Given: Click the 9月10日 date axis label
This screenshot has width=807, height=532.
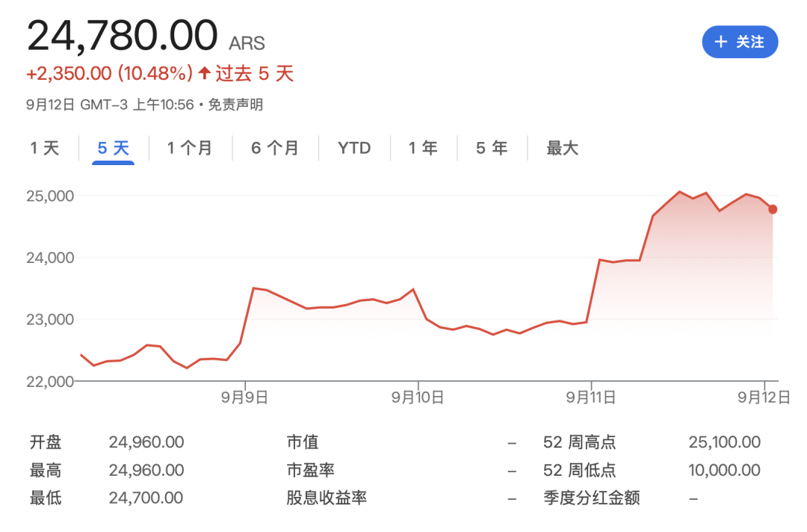Looking at the screenshot, I should click(x=418, y=398).
